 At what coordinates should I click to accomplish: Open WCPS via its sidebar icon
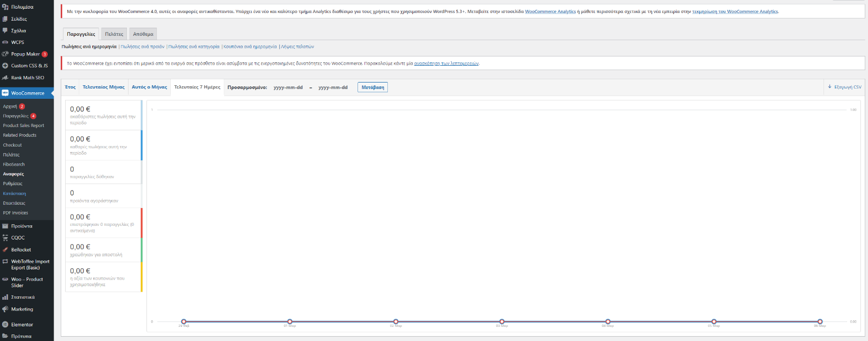point(5,42)
